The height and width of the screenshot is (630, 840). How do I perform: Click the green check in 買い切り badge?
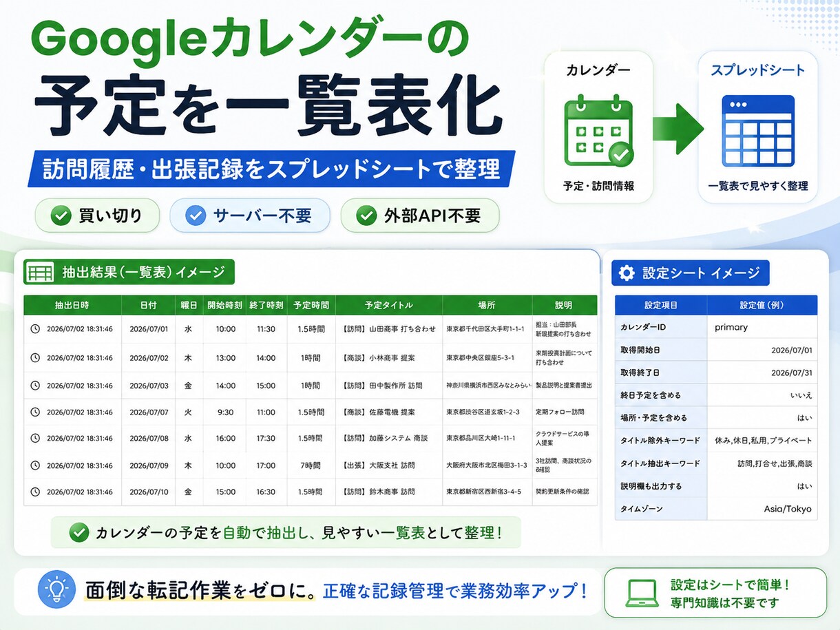click(62, 216)
